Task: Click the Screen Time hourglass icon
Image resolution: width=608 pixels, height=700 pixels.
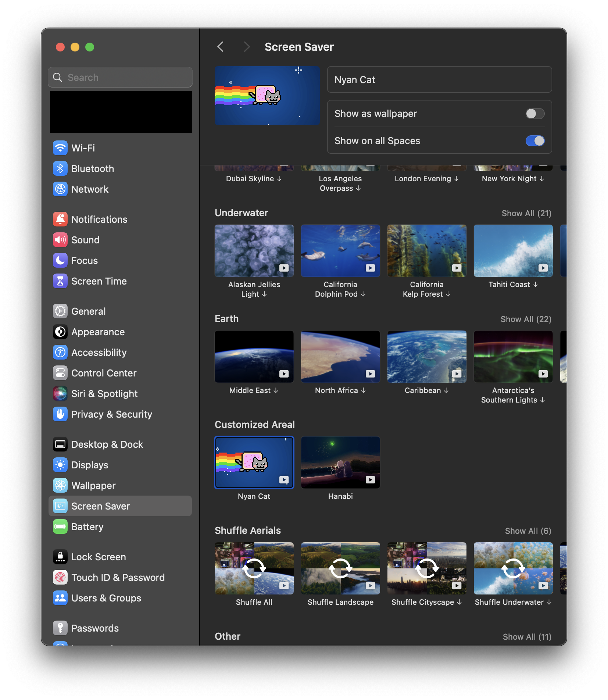Action: (x=60, y=281)
